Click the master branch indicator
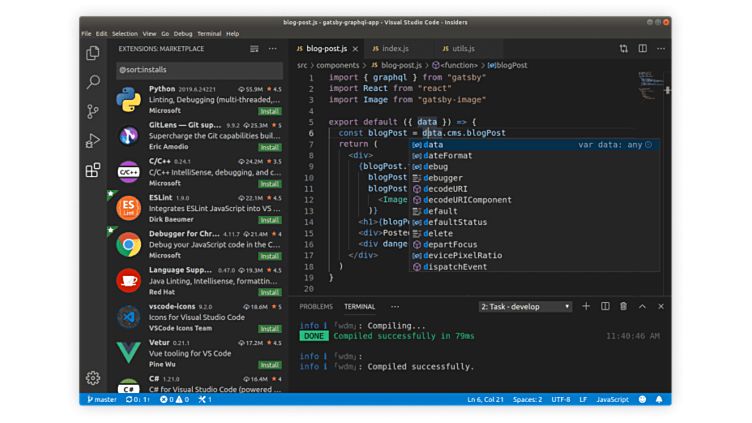The height and width of the screenshot is (423, 752). click(x=102, y=399)
